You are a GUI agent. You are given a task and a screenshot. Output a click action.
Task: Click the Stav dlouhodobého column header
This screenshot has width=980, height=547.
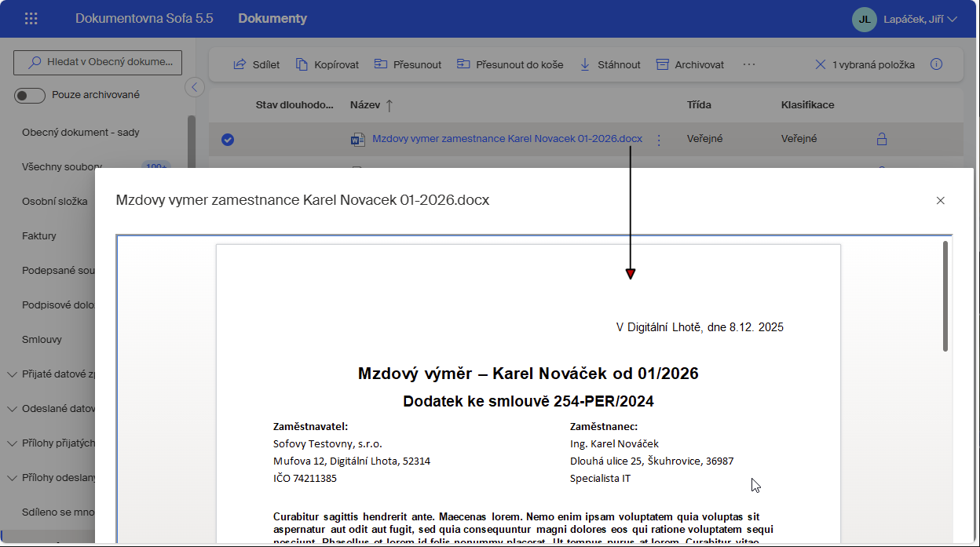[x=294, y=104]
